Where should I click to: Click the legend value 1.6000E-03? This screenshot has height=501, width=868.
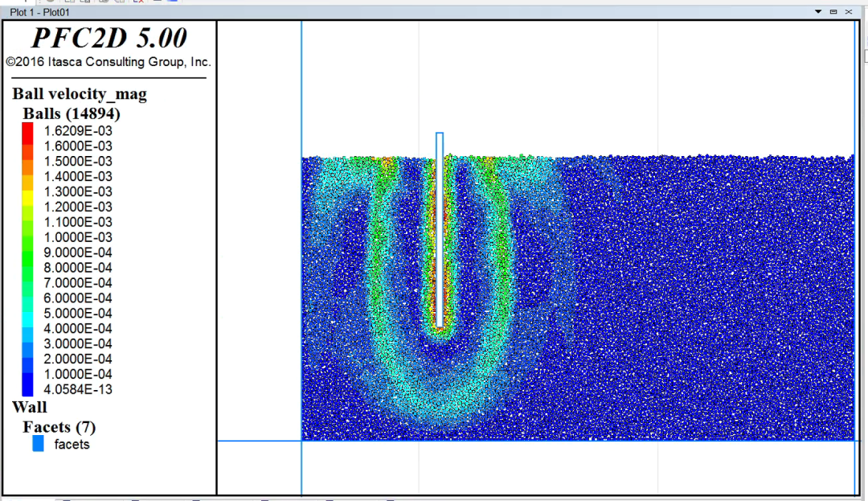click(78, 146)
